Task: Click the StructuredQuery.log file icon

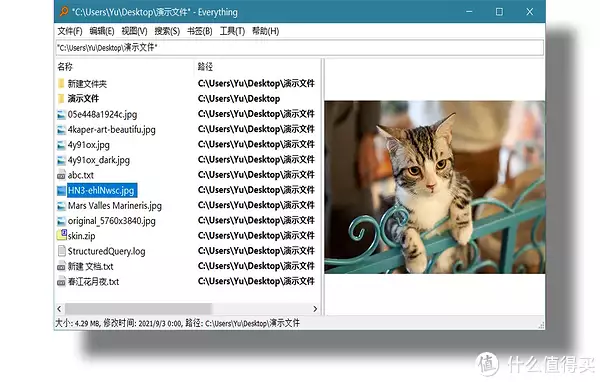Action: point(61,251)
